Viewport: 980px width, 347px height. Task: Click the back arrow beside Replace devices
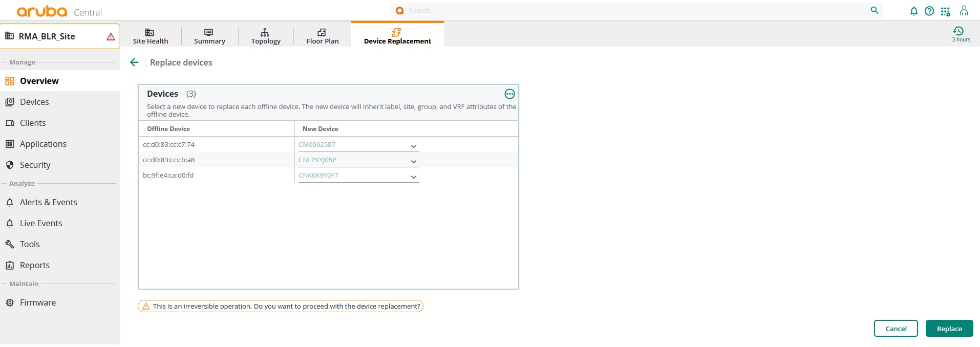tap(134, 62)
